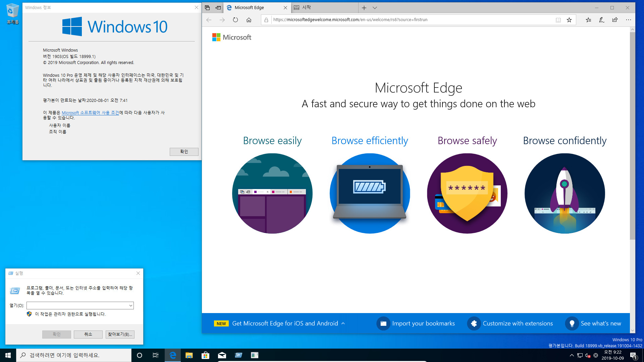Expand the Run dialog open combo dropdown

pos(130,305)
